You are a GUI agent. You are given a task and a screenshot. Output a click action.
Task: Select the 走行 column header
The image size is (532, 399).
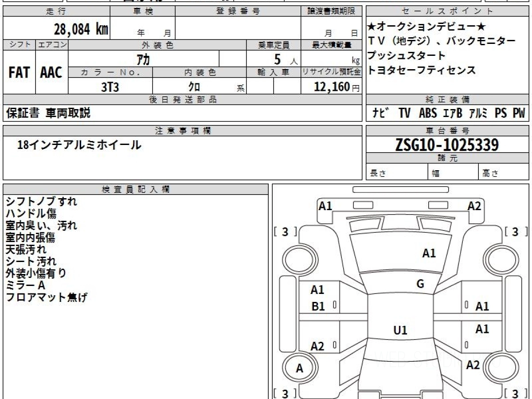(x=56, y=12)
